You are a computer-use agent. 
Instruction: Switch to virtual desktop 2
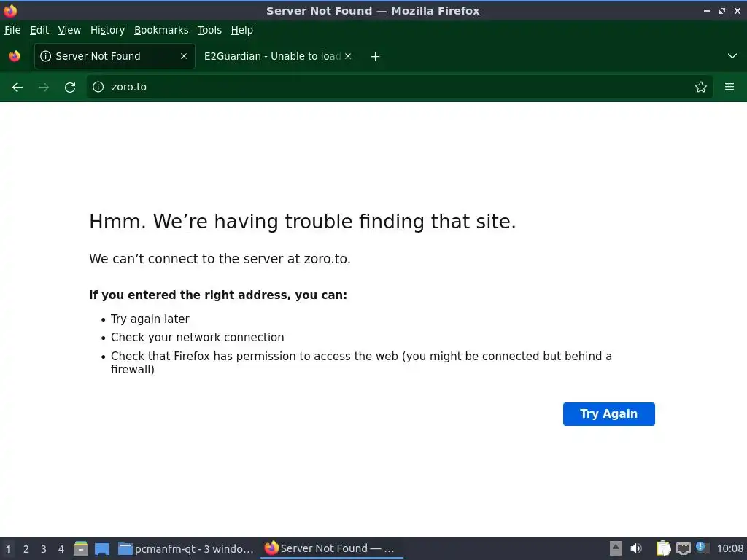(26, 549)
